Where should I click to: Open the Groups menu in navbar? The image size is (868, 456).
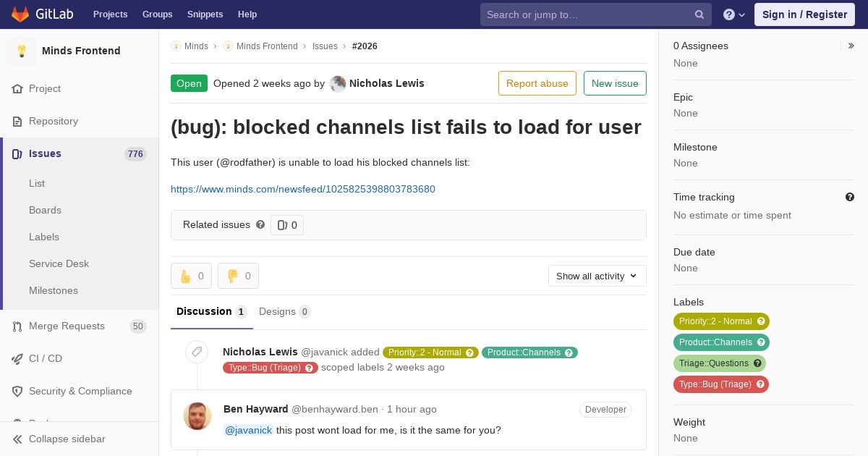158,14
